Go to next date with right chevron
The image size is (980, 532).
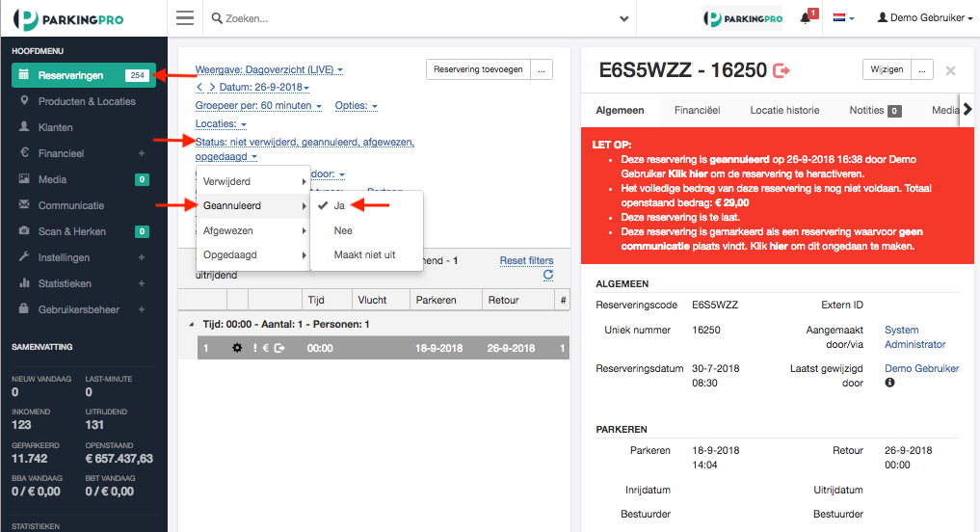coord(212,87)
